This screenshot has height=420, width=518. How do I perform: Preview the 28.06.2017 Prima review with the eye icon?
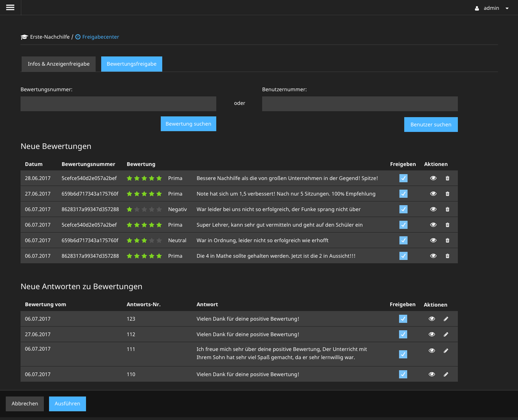[433, 178]
